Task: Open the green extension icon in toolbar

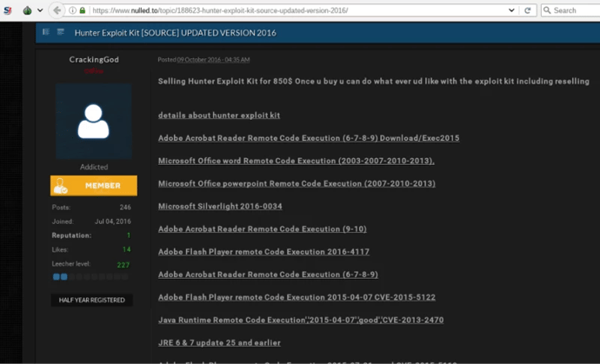Action: click(27, 10)
